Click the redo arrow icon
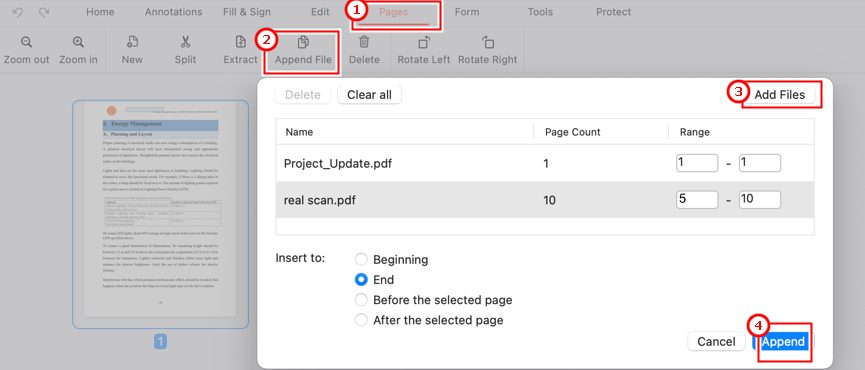 (44, 12)
